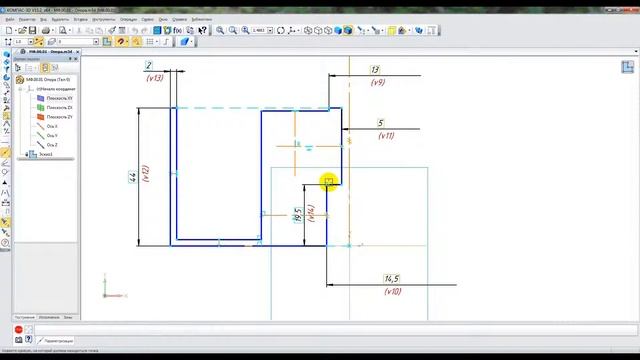Select Ось Y in model tree
Viewport: 640px width, 360px height.
(52, 136)
